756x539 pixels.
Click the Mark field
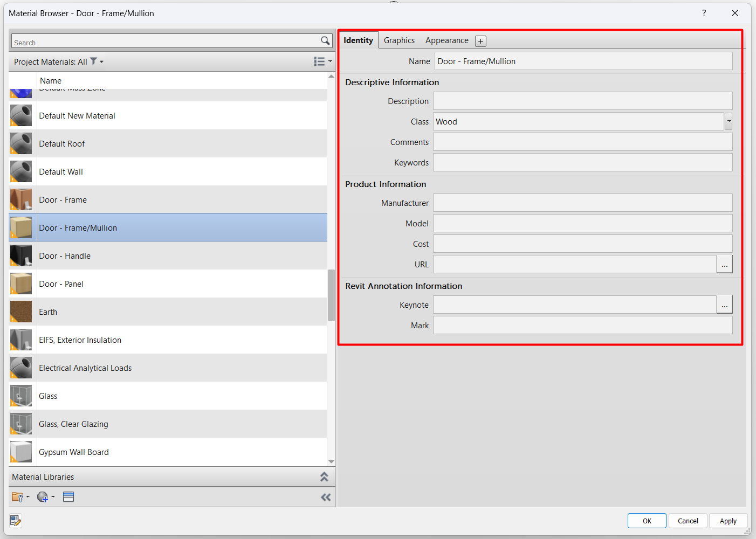pyautogui.click(x=583, y=325)
